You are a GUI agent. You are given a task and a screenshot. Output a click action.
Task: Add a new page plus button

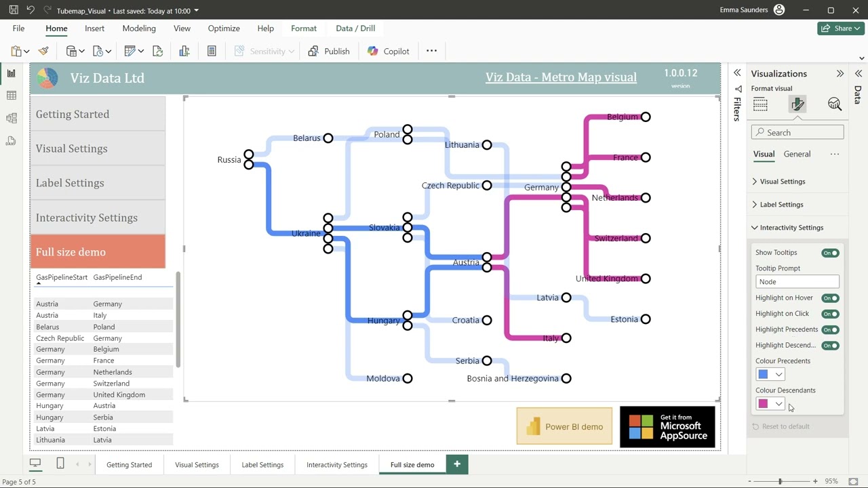point(457,464)
